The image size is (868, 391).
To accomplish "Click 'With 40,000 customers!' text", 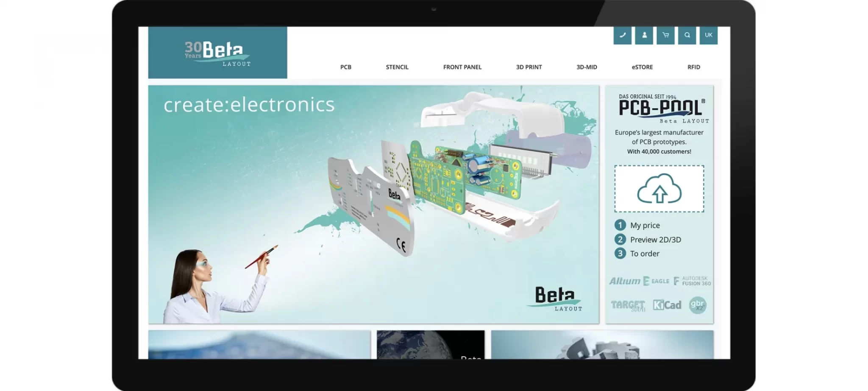I will tap(659, 151).
